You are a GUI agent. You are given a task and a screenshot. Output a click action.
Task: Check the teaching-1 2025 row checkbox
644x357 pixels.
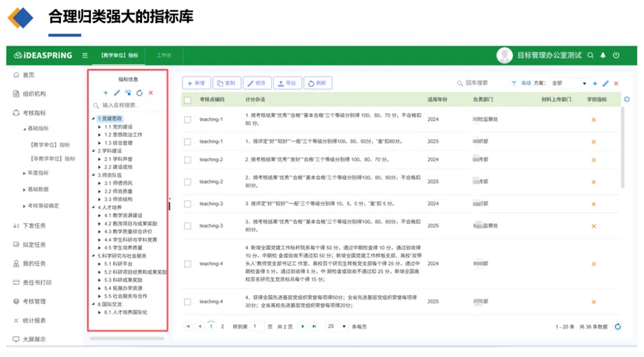(188, 141)
